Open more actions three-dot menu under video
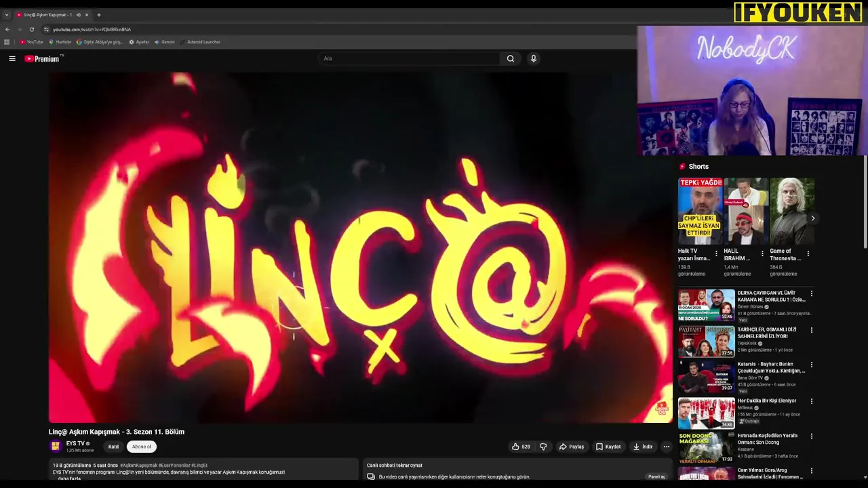The image size is (868, 488). tap(667, 447)
